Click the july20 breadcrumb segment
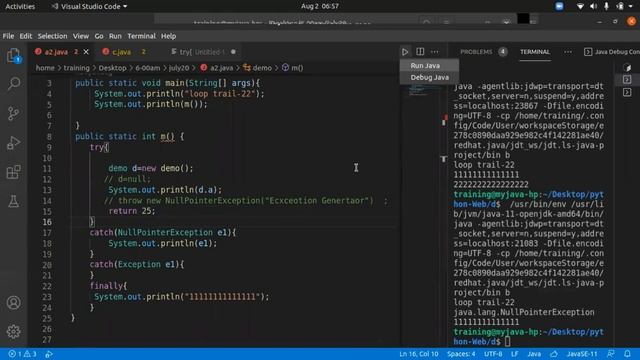640x360 pixels. click(179, 68)
